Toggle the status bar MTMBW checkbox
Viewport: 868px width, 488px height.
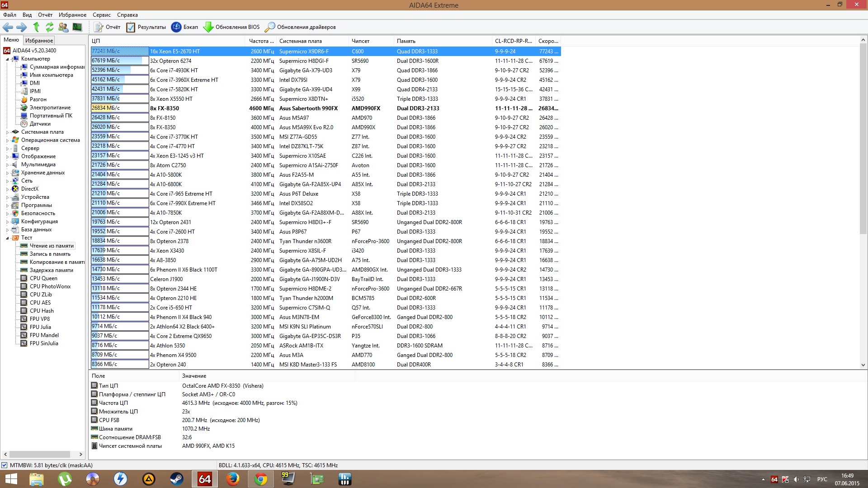click(x=4, y=465)
